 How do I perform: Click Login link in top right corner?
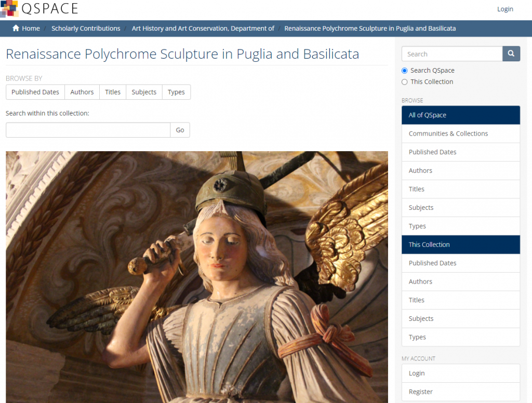point(505,9)
